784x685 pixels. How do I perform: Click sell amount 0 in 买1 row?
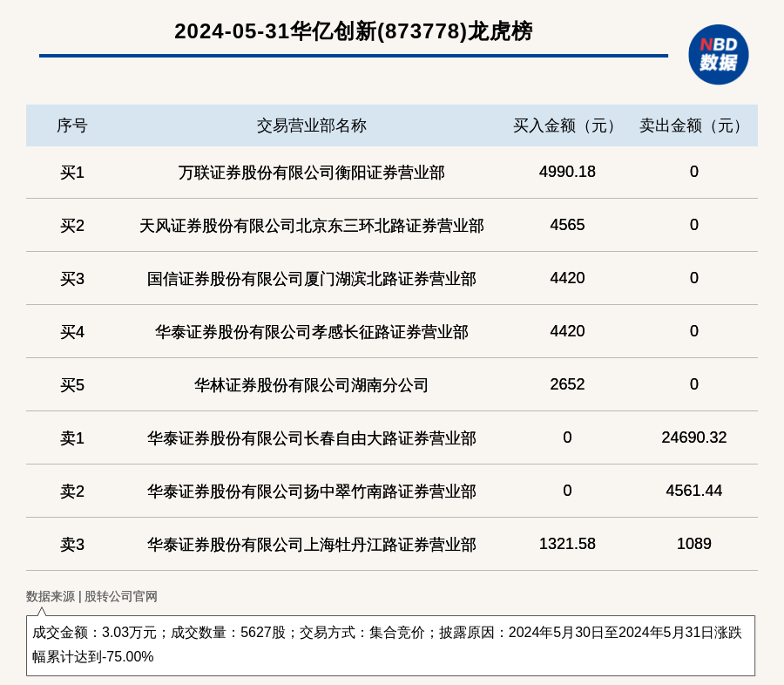694,172
